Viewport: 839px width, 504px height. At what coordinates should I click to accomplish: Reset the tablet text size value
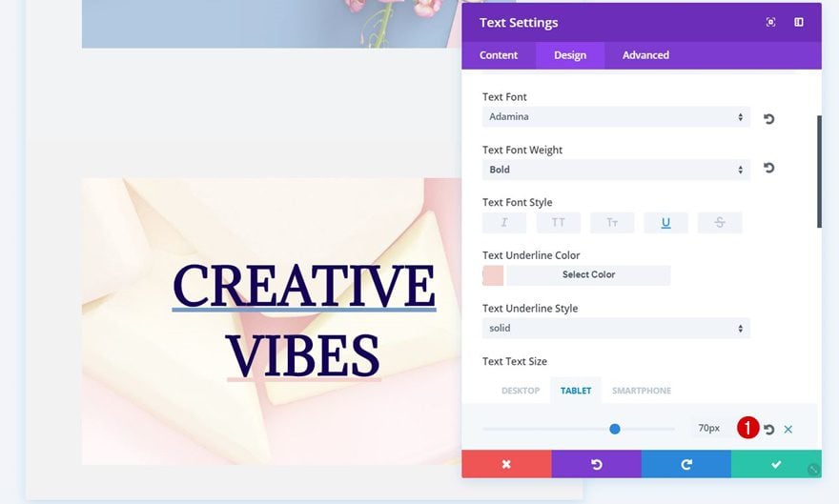[768, 429]
